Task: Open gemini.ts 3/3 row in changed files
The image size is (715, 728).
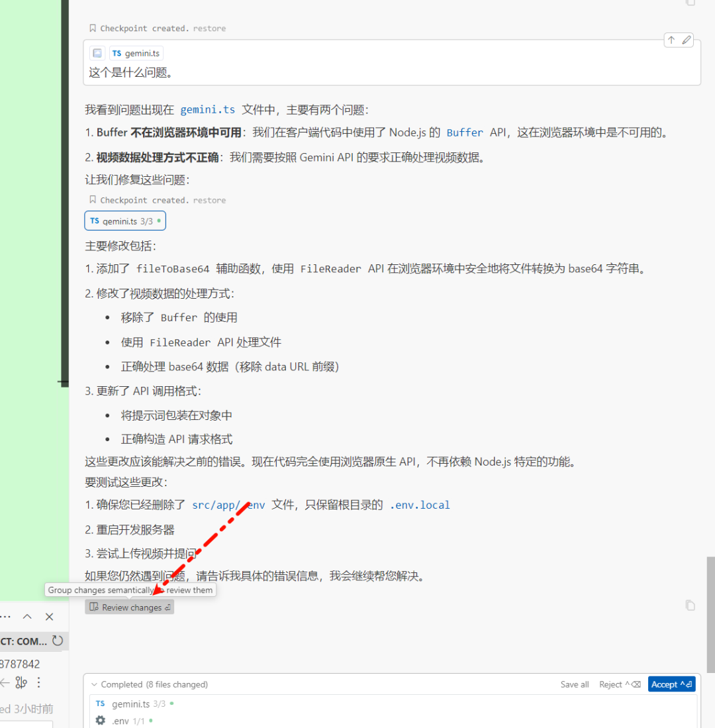Action: tap(392, 704)
